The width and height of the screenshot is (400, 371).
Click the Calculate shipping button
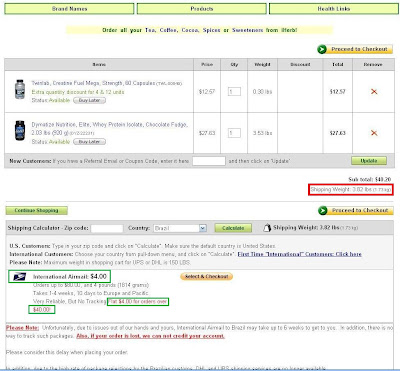(233, 228)
